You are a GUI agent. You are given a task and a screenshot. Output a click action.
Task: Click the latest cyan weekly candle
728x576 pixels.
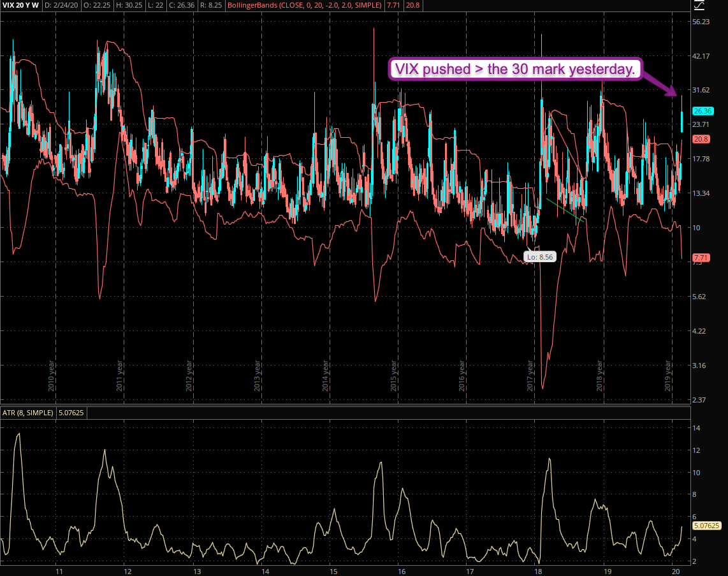[681, 121]
